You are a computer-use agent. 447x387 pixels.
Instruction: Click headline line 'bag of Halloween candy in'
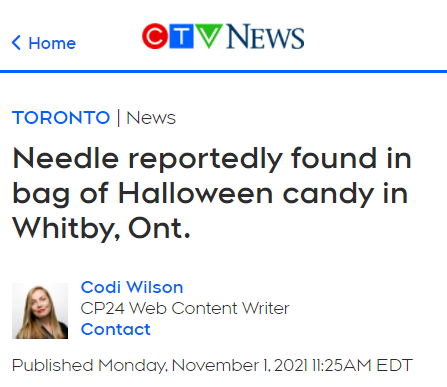tap(210, 194)
